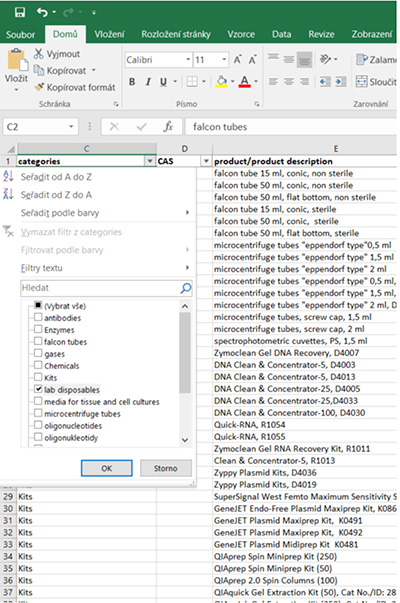The image size is (400, 603).
Task: Expand the Schránka group dialog launcher
Action: (116, 104)
